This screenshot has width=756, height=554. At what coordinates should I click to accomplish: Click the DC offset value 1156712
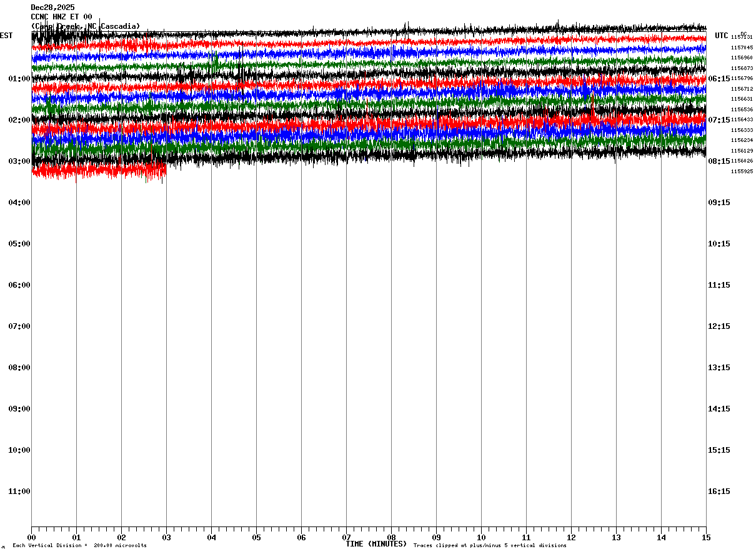(x=742, y=89)
